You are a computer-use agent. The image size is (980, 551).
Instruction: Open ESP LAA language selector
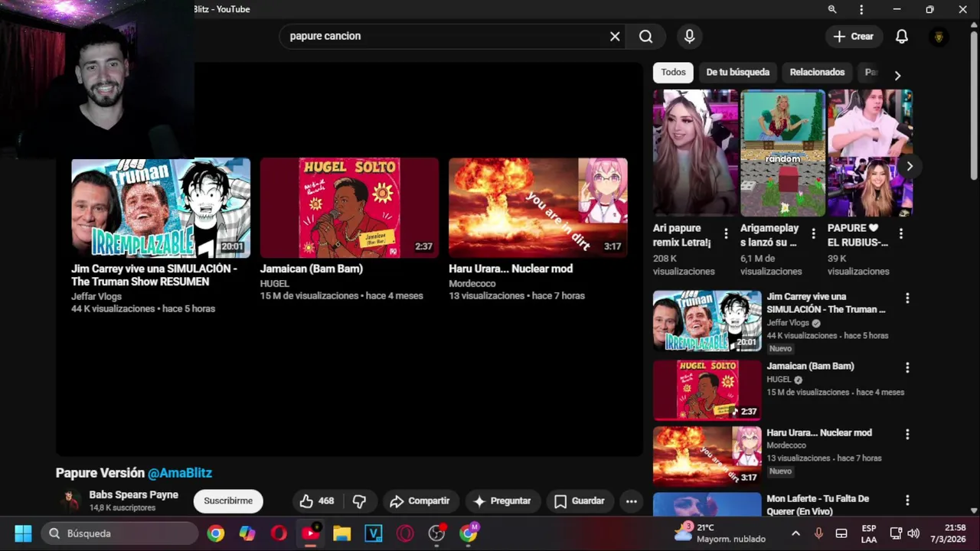click(869, 533)
